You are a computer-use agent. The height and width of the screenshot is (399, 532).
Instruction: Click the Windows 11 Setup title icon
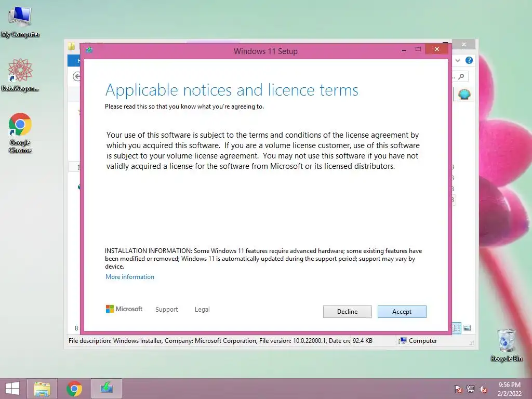89,50
